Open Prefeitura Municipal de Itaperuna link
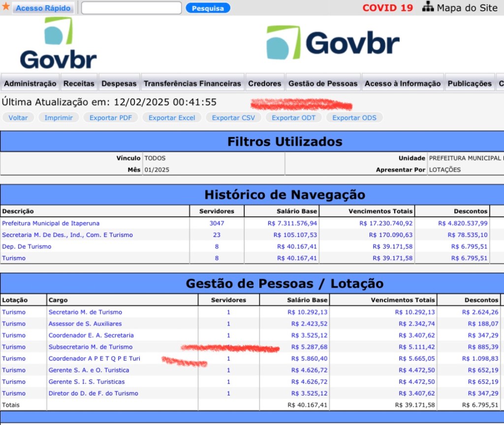 51,223
